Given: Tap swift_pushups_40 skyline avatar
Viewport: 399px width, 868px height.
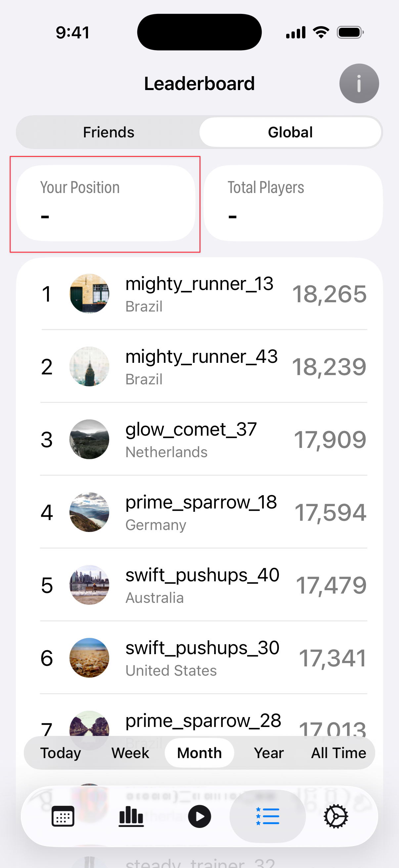Looking at the screenshot, I should pyautogui.click(x=89, y=585).
